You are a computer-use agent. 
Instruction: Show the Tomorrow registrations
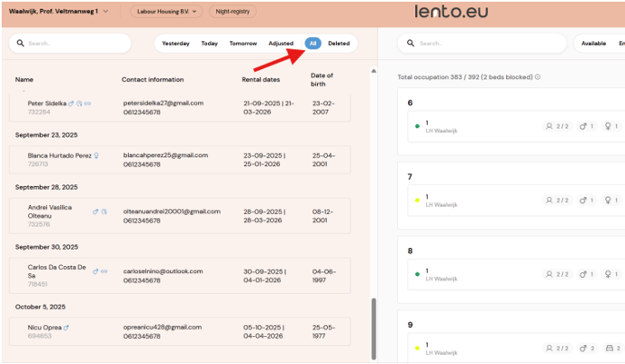(x=243, y=43)
